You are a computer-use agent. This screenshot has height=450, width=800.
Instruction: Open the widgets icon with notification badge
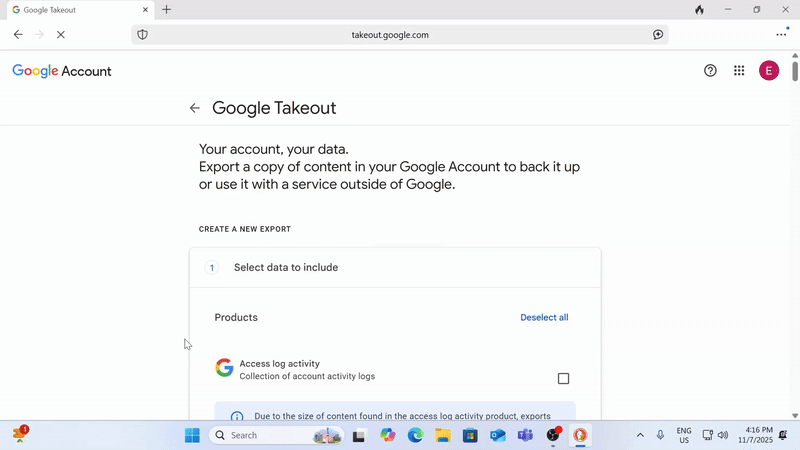[20, 435]
